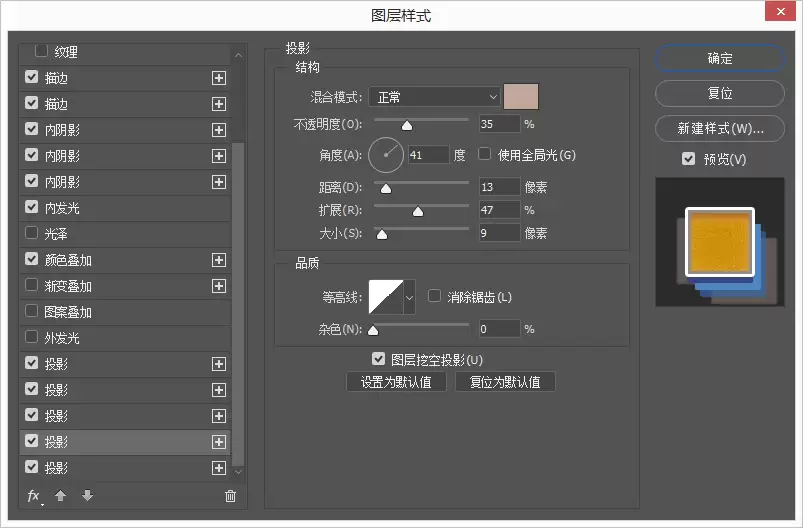The width and height of the screenshot is (803, 528).
Task: Click the styles list scroll-down arrow
Action: point(238,472)
